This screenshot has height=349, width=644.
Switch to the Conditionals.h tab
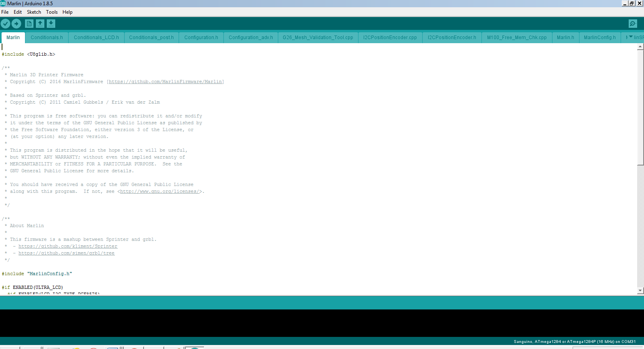[47, 38]
